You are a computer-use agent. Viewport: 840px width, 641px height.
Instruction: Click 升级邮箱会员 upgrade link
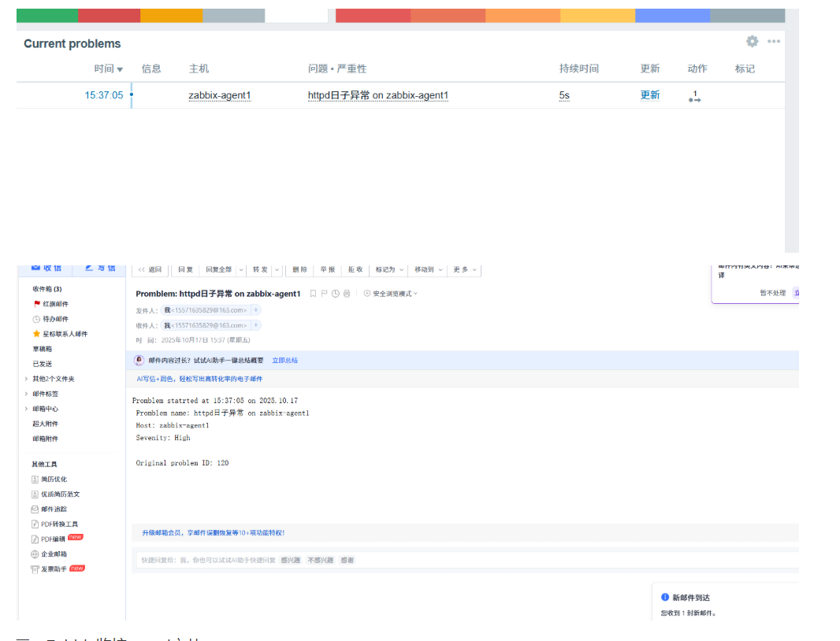pyautogui.click(x=214, y=533)
